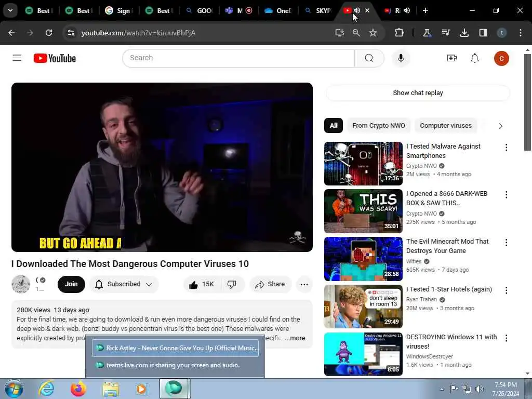Go to the YouTube home logo
The width and height of the screenshot is (532, 399).
(55, 58)
